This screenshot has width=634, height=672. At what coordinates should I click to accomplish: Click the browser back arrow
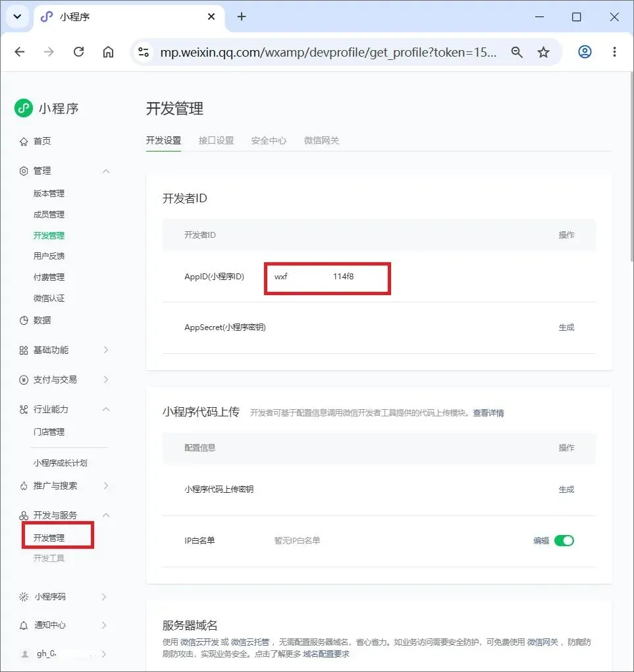[x=20, y=52]
